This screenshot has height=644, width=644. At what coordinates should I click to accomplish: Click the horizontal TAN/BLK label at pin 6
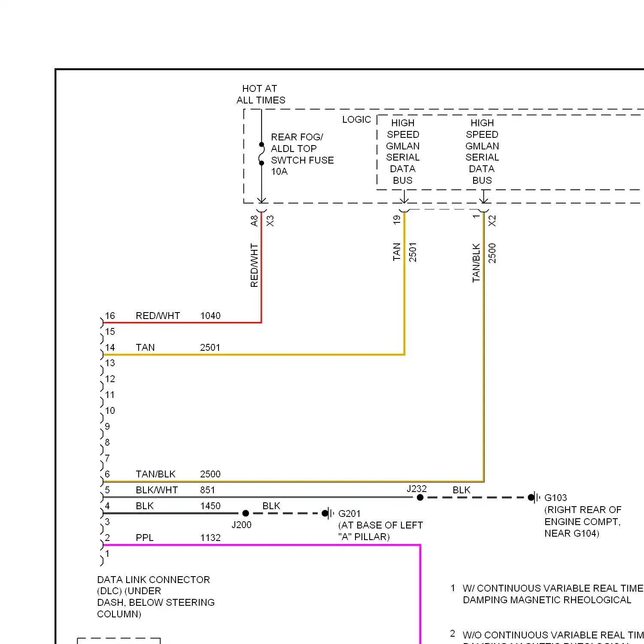tap(155, 474)
